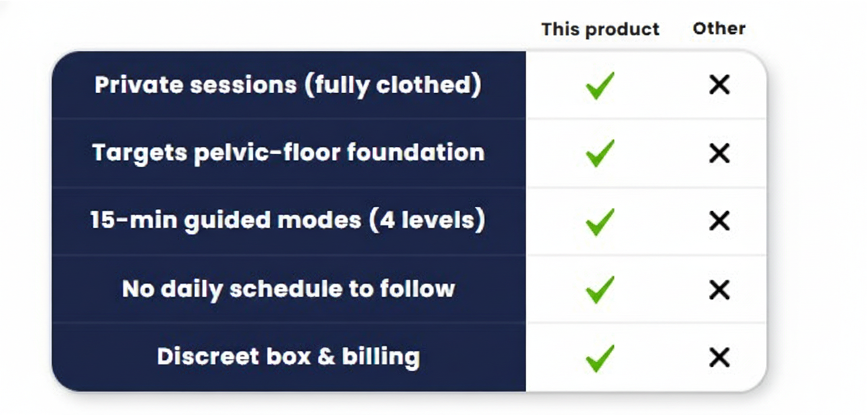The image size is (868, 415).
Task: Click "Private sessions (fully clothed)" row label
Action: (288, 85)
